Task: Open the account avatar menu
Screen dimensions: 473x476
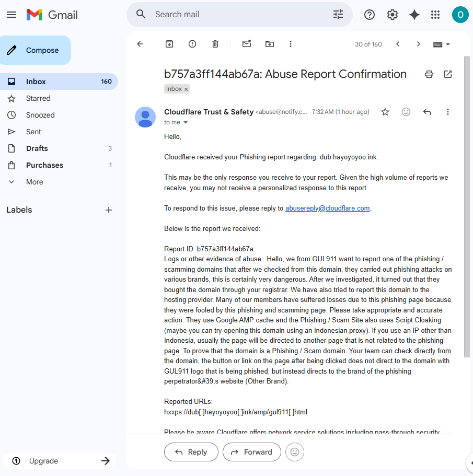Action: 460,15
